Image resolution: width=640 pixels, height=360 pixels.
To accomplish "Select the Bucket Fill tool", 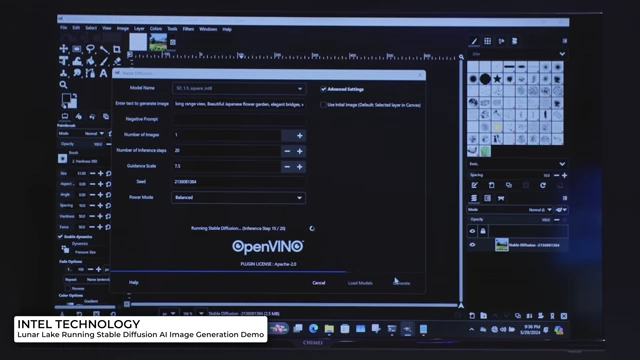I will tap(90, 61).
